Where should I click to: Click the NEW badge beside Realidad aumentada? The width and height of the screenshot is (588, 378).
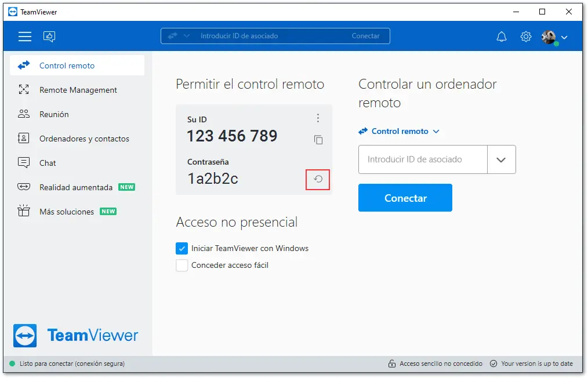click(x=127, y=187)
